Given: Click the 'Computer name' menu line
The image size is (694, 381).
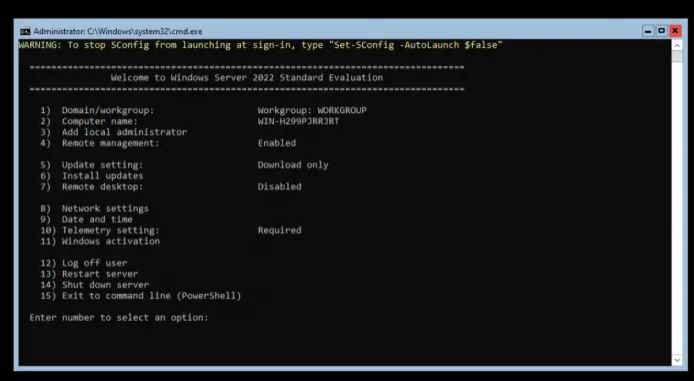Looking at the screenshot, I should [189, 121].
